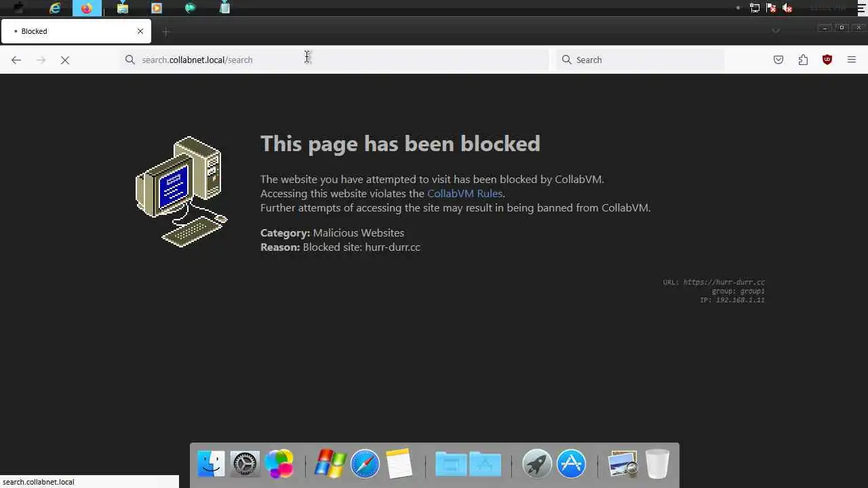Viewport: 868px width, 488px height.
Task: Click the muted volume tray icon
Action: 787,8
